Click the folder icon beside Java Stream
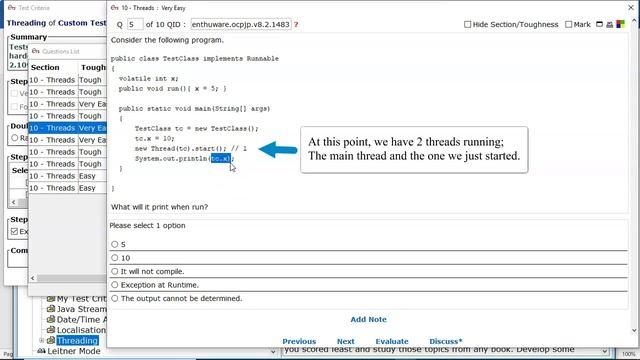This screenshot has height=360, width=640. 51,309
